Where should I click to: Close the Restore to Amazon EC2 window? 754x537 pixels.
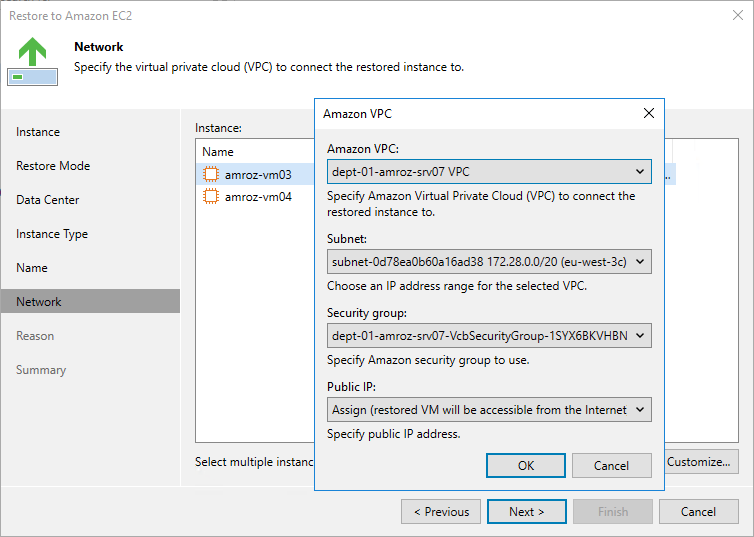pos(736,15)
